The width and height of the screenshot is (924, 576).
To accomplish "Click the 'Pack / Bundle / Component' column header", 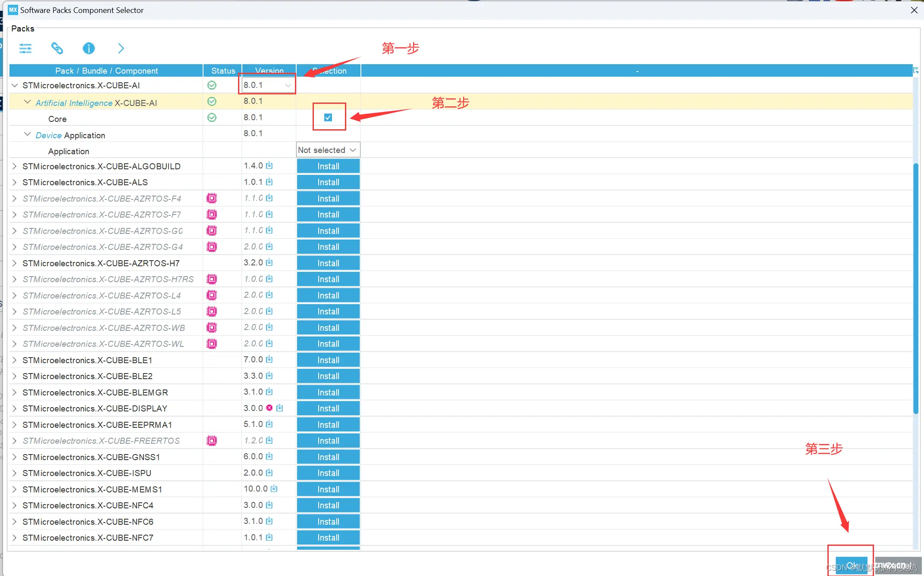I will point(106,71).
